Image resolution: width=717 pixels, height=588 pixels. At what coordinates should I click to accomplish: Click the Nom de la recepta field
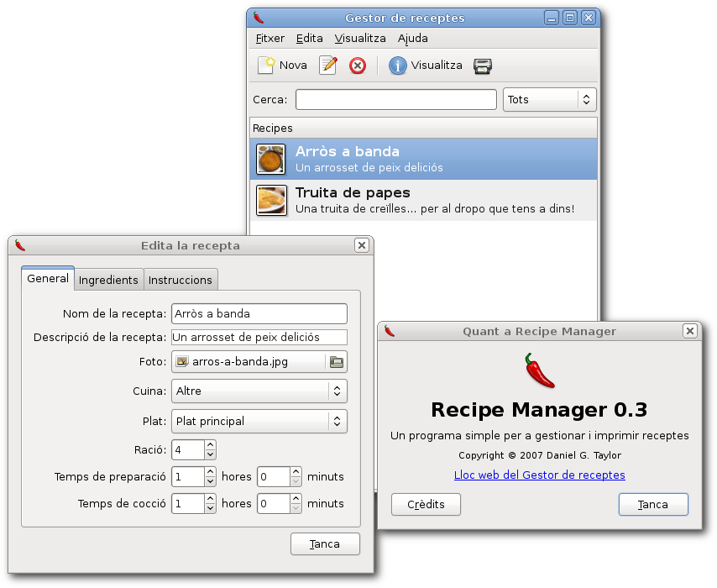click(259, 313)
